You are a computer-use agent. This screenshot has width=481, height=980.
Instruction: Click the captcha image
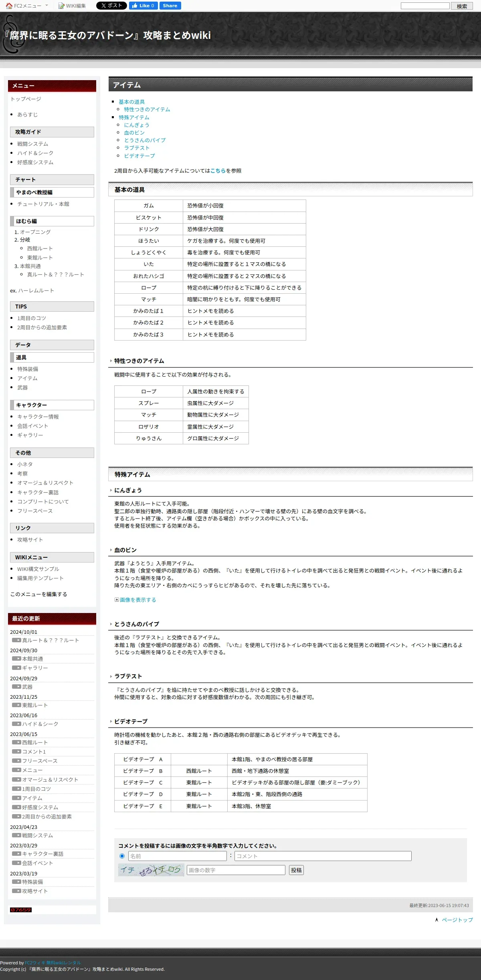[x=151, y=870]
